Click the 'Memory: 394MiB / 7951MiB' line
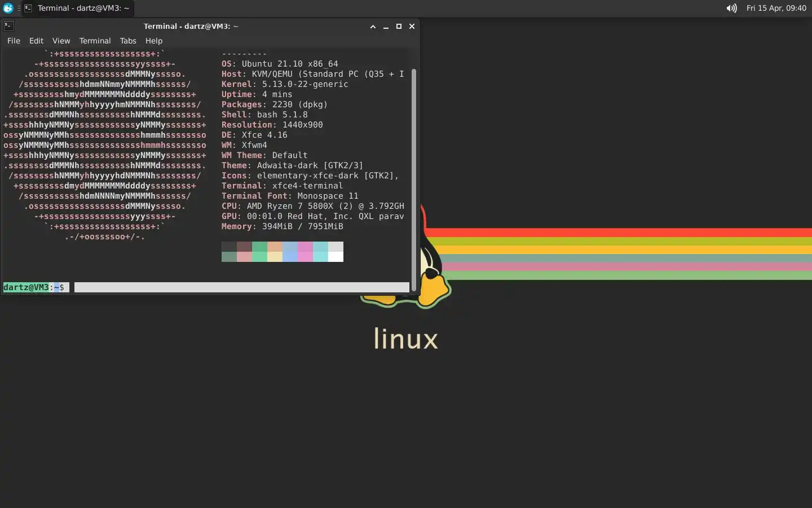812x508 pixels. 282,226
